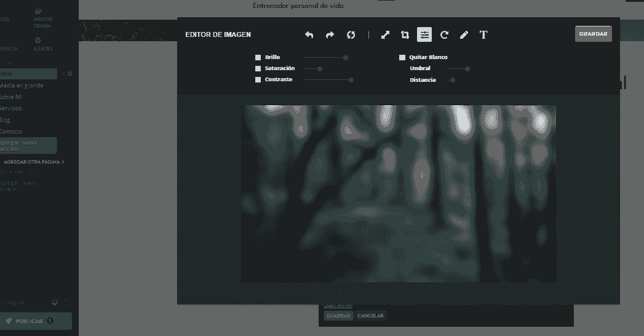
Task: Click 'Entrenador personal de vida' heading text
Action: [x=298, y=6]
